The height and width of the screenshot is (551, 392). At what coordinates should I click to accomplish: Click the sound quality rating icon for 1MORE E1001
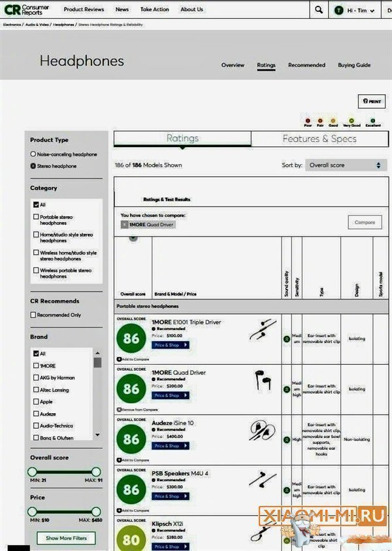(287, 339)
